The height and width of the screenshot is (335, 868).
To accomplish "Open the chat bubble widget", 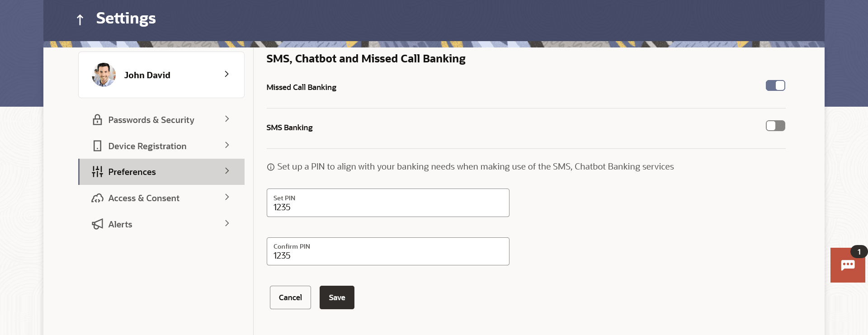I will [848, 265].
